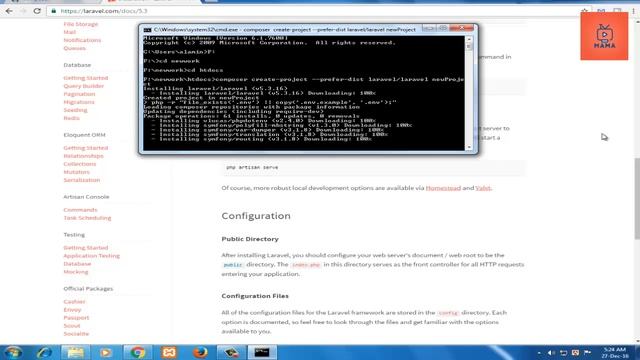Open the Serialization docs link
Screen dimensions: 640x360
pos(82,180)
